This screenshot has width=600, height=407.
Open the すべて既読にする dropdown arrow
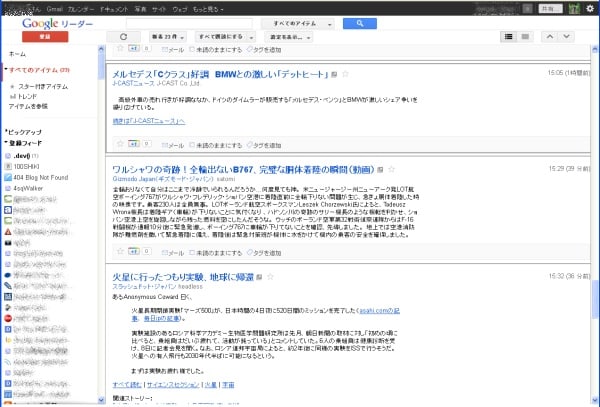(x=251, y=37)
